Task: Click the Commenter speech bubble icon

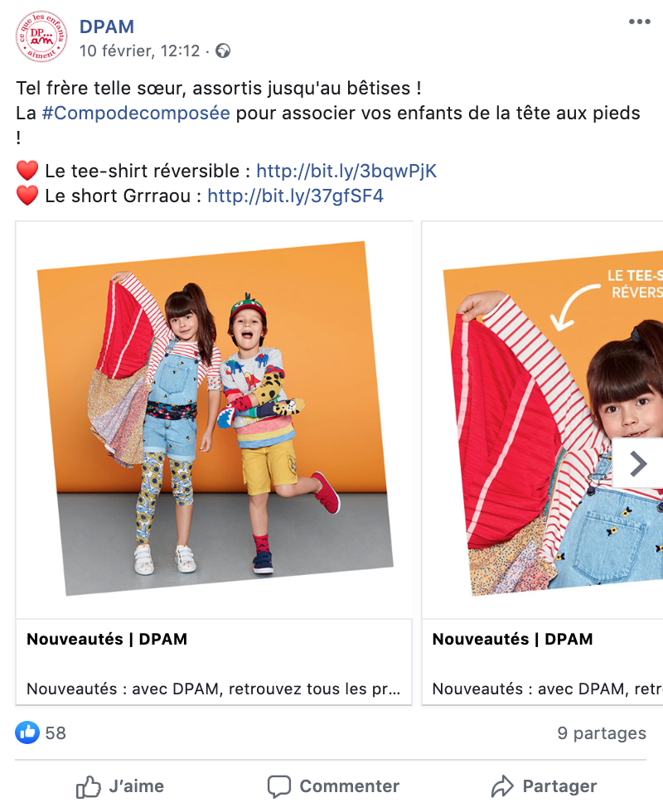Action: click(x=279, y=786)
